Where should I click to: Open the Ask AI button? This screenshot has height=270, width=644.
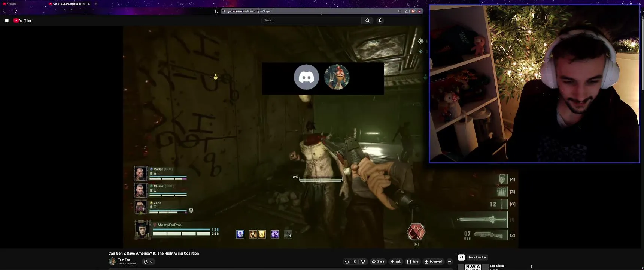(x=396, y=261)
